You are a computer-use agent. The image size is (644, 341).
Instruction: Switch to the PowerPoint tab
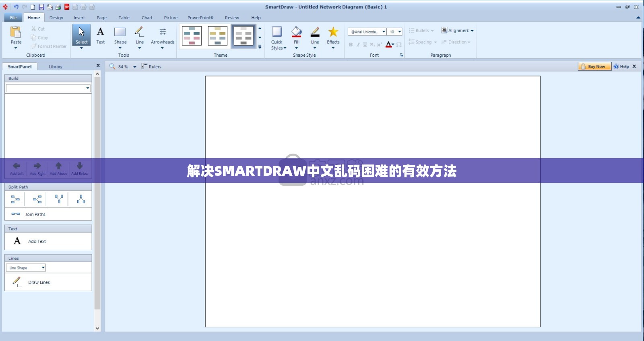(200, 18)
